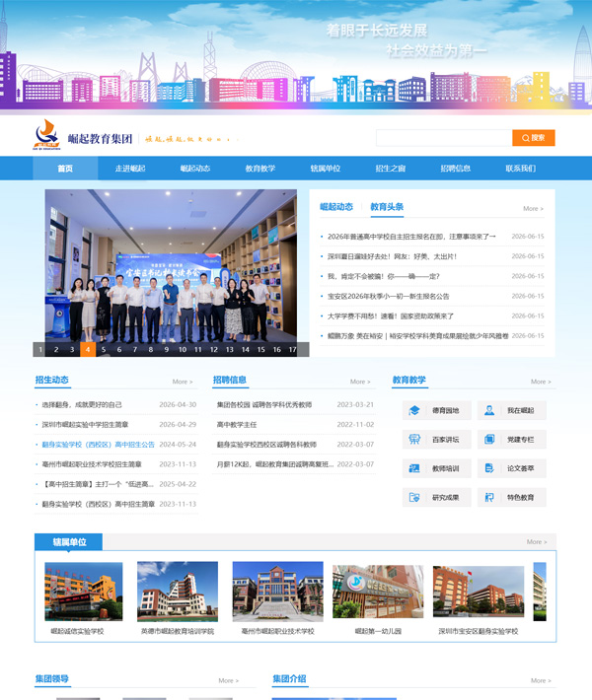Viewport: 592px width, 700px height.
Task: Click More in the 辖属单位 section header
Action: [x=537, y=541]
